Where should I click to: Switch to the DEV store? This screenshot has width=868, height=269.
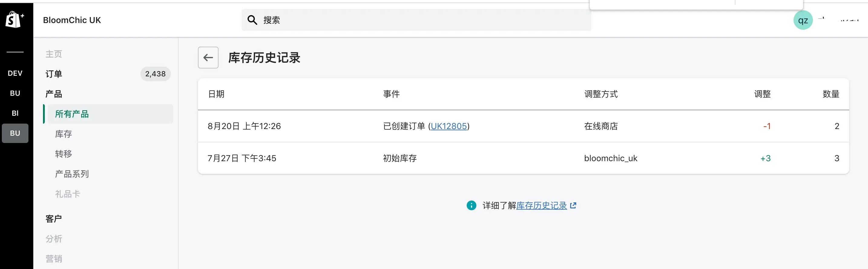pos(15,73)
